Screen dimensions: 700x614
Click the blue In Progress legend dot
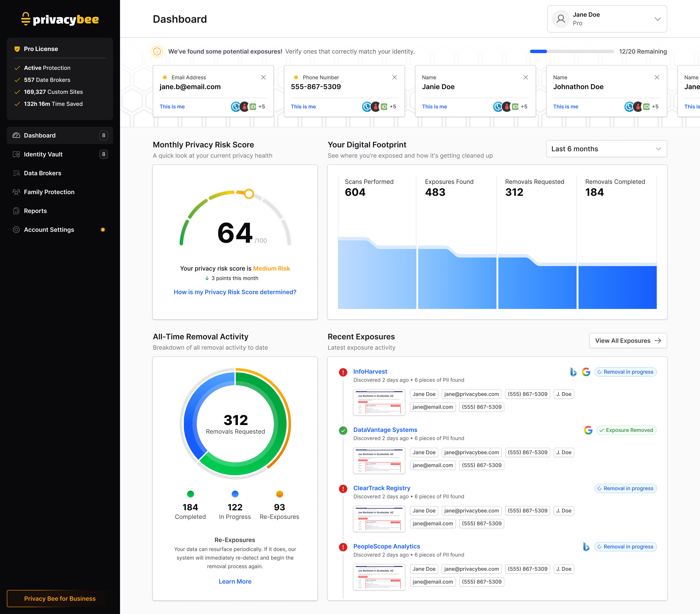coord(235,494)
